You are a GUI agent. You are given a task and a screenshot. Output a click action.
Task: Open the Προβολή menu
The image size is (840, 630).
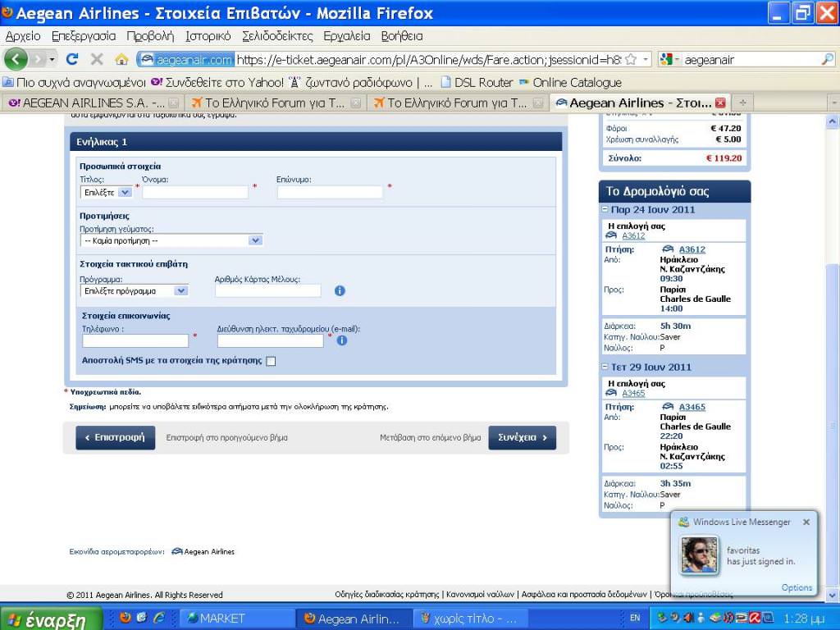pos(150,36)
